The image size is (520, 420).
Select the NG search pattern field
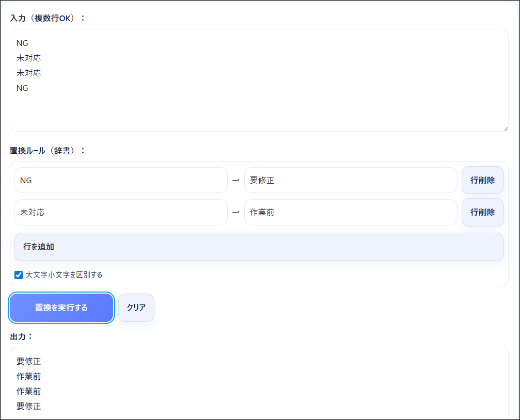[x=120, y=180]
